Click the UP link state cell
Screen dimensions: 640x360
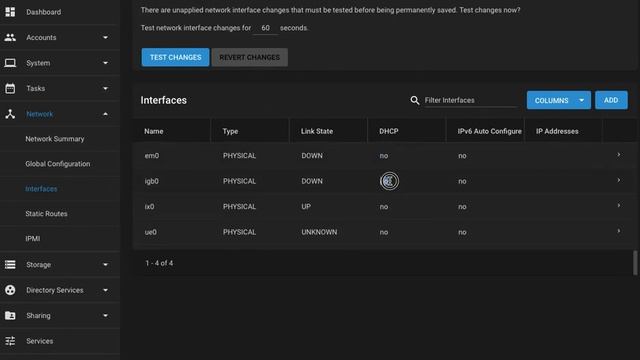[x=306, y=207]
